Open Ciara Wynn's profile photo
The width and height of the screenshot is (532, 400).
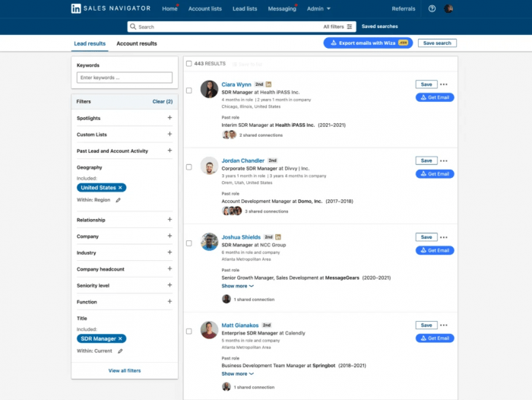point(209,89)
